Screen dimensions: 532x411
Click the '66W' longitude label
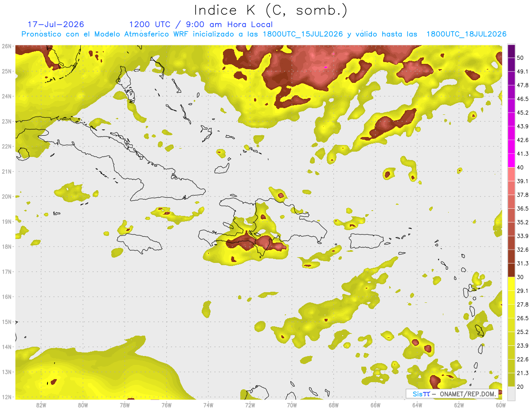coord(376,405)
